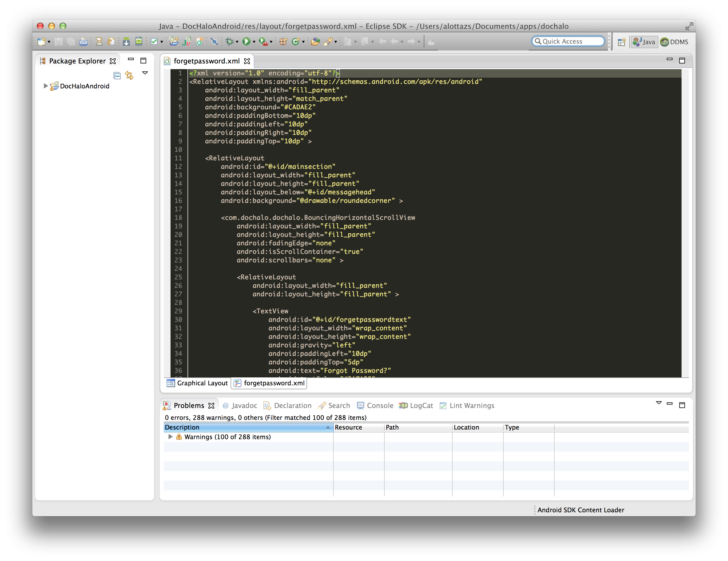
Task: Open the New wizard dropdown arrow
Action: click(x=49, y=42)
